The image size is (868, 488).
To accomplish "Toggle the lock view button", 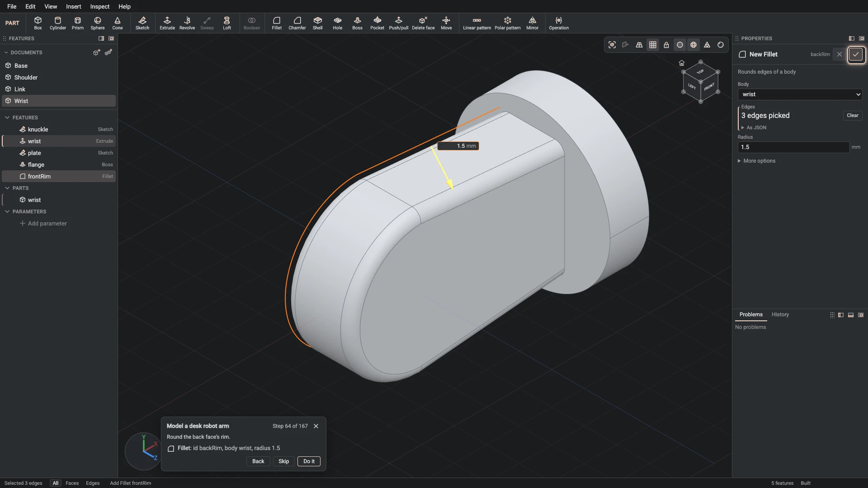I will [666, 45].
